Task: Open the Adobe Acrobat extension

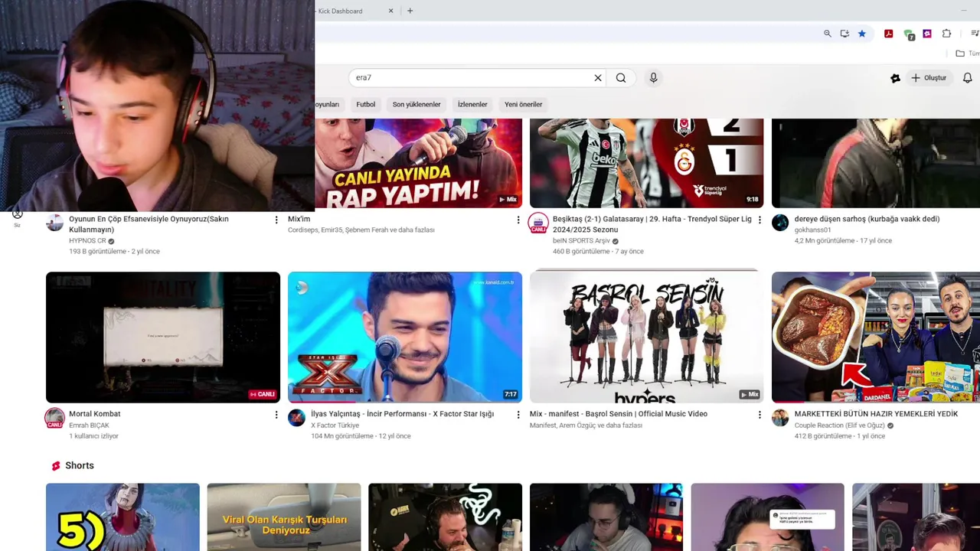Action: [888, 34]
